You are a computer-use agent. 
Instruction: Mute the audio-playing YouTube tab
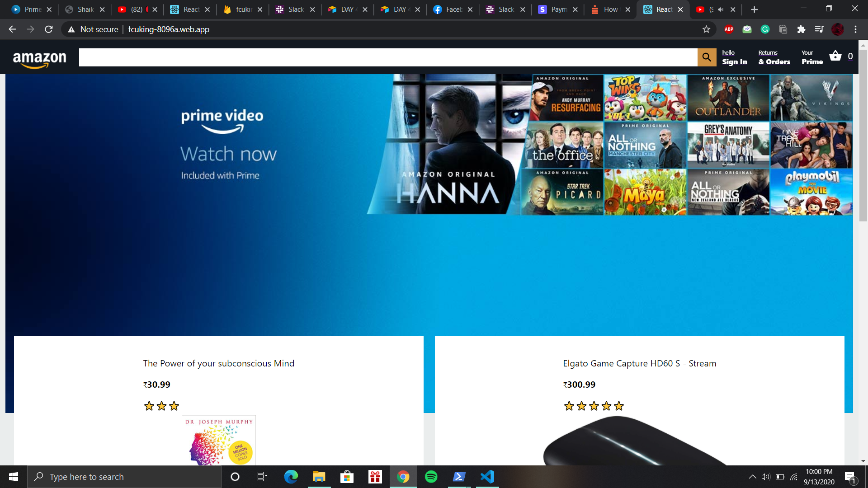click(x=721, y=9)
